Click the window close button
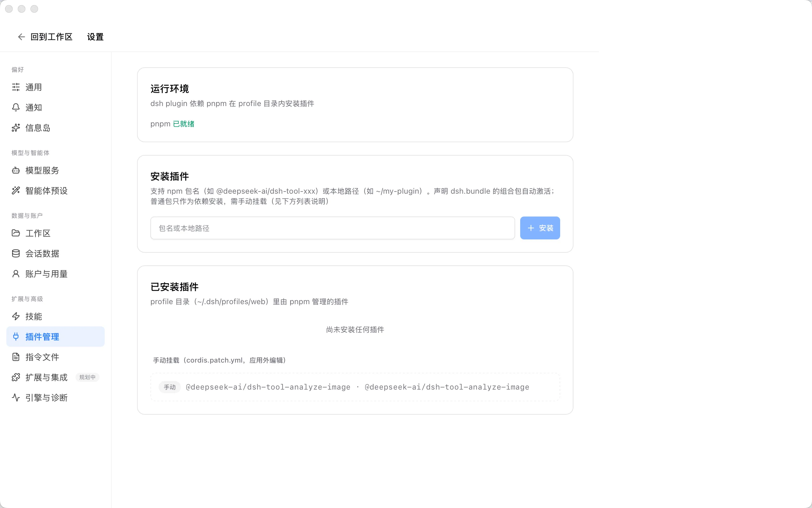Screen dimensions: 812x508 [x=9, y=9]
